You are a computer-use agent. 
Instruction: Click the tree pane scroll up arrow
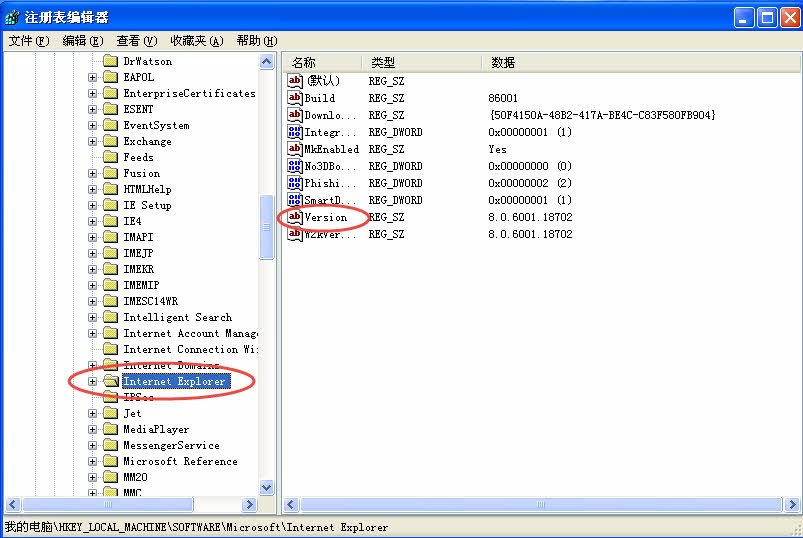267,62
